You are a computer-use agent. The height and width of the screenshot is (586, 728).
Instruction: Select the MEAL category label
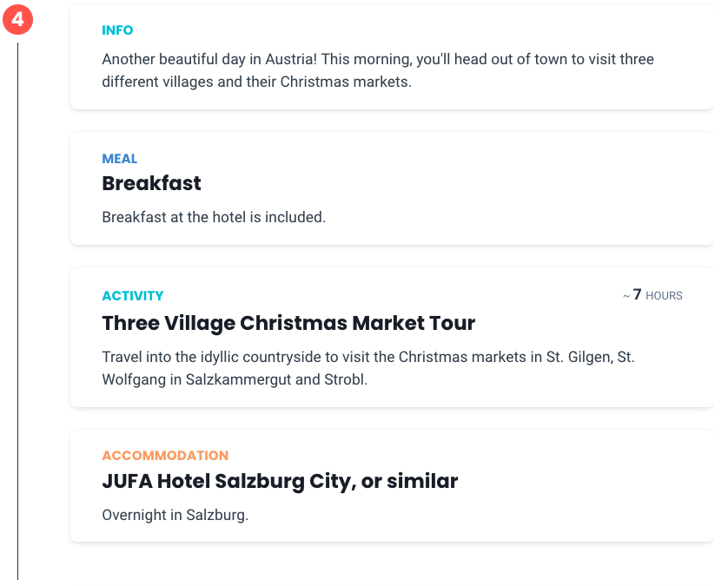click(119, 159)
